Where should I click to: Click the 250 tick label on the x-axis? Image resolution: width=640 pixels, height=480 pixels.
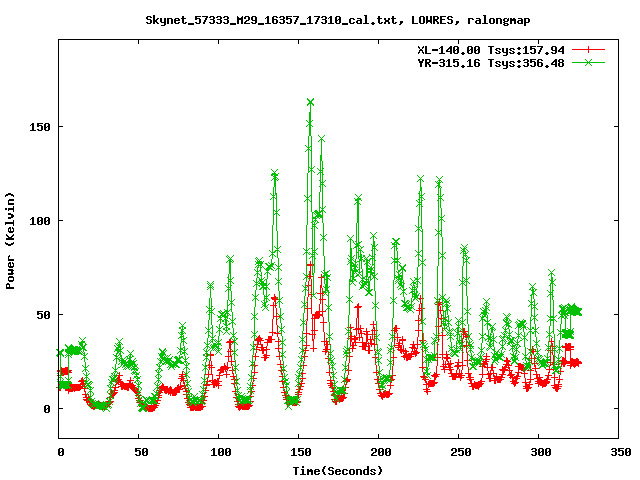[459, 452]
